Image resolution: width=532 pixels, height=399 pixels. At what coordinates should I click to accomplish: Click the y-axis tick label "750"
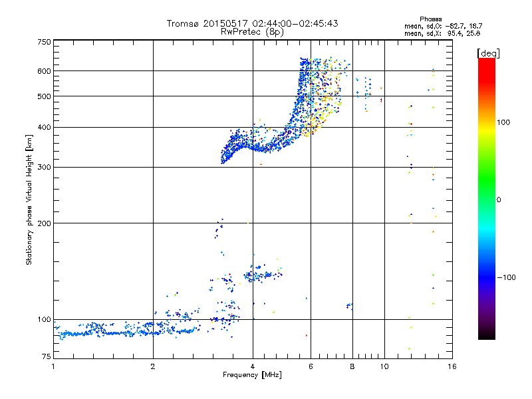[x=45, y=42]
